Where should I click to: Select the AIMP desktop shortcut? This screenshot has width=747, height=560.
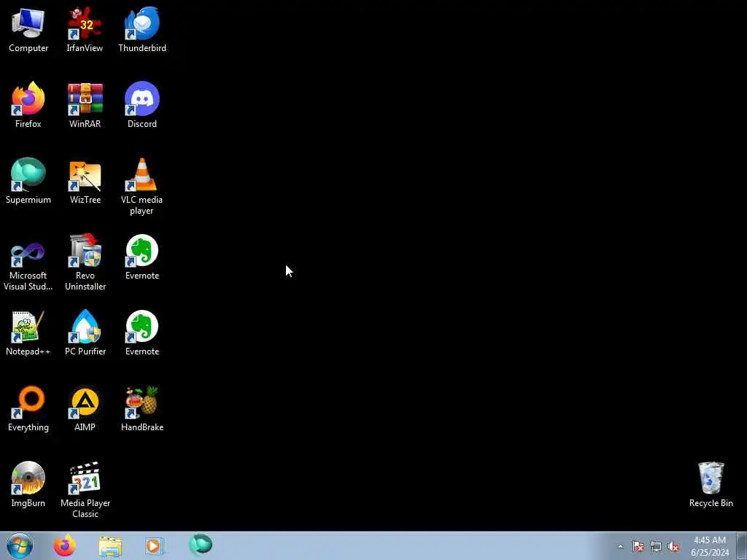click(x=85, y=408)
